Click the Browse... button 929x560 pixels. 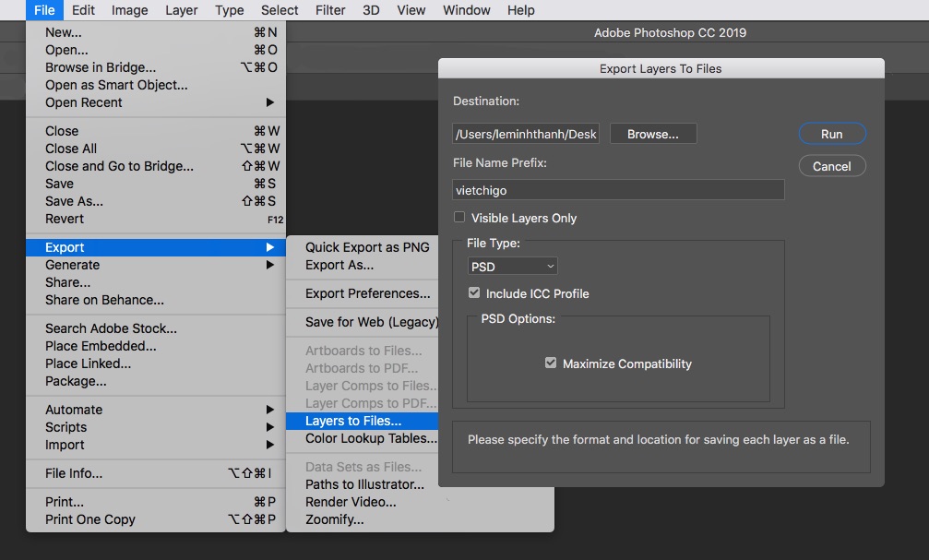click(x=653, y=134)
